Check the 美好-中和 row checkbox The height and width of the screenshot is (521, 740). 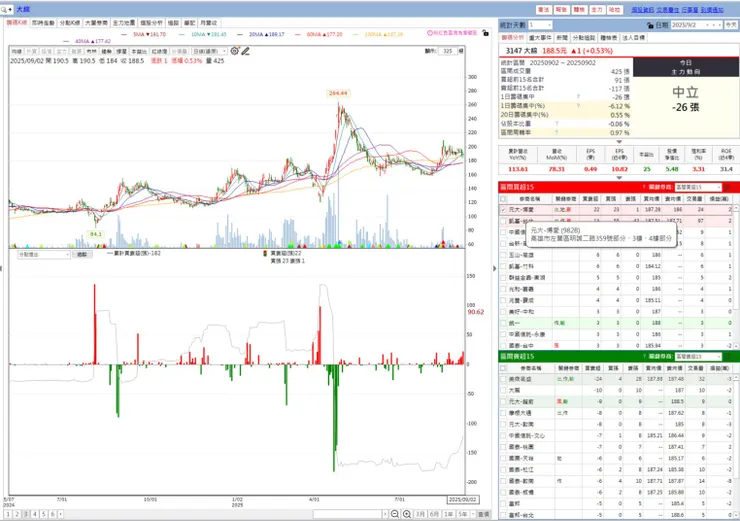[x=503, y=311]
